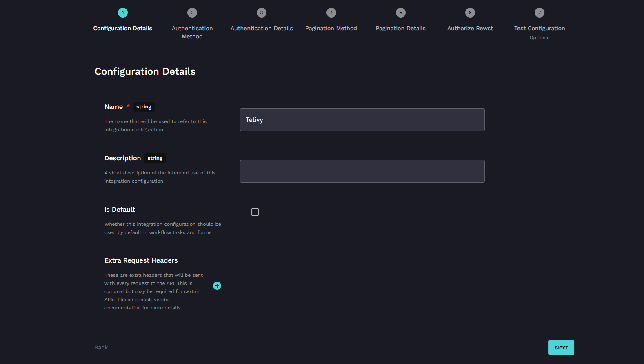Screen dimensions: 644x364
Task: Focus the Name field containing Telivy
Action: tap(362, 120)
